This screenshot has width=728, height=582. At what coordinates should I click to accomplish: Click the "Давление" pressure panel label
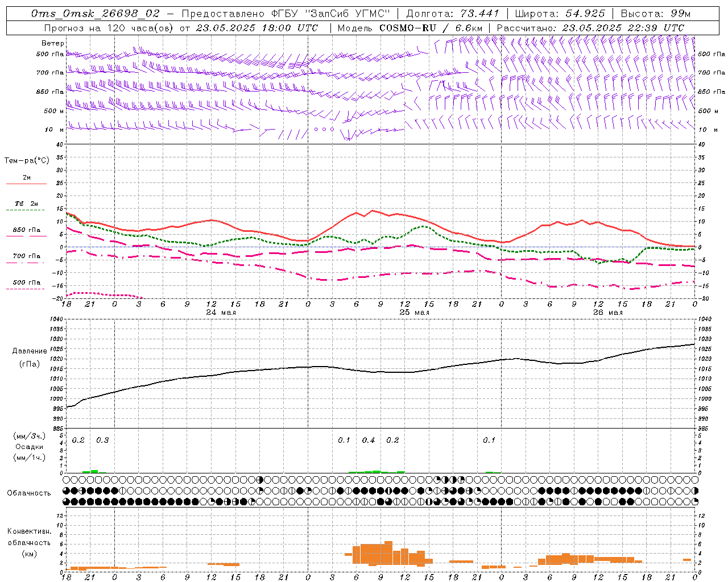pos(30,351)
